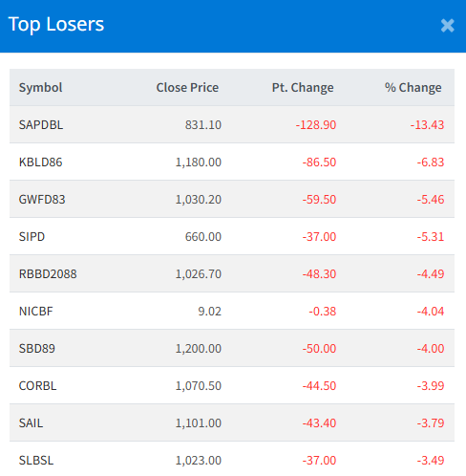
Task: Select the -13.43 percent change cell
Action: point(427,124)
